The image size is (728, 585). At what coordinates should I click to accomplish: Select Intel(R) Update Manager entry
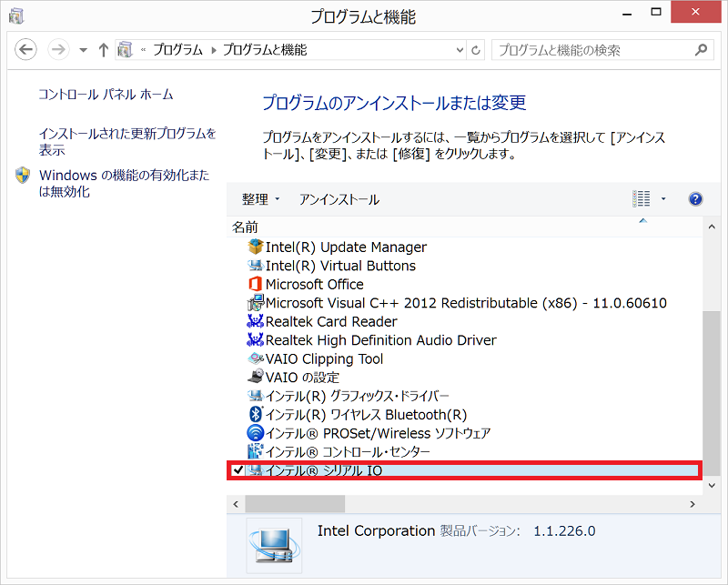pyautogui.click(x=346, y=247)
